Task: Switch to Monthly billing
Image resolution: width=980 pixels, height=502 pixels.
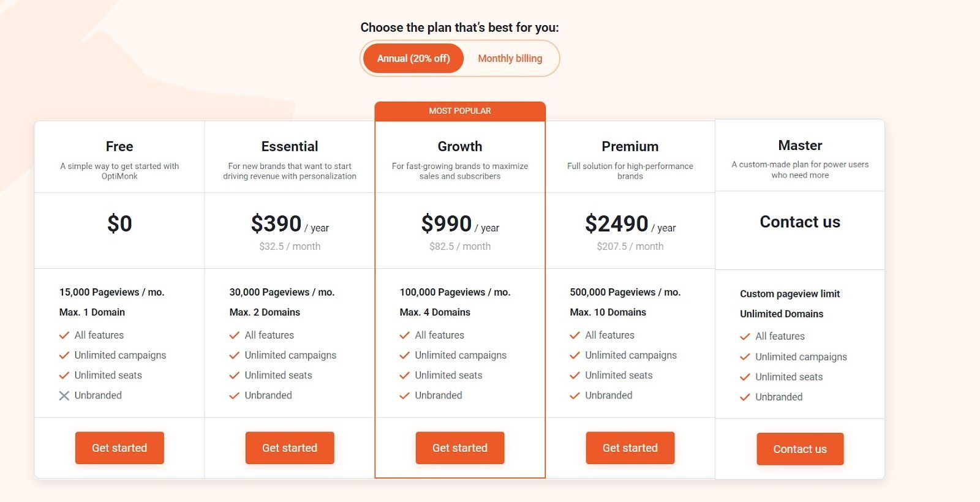Action: 510,59
